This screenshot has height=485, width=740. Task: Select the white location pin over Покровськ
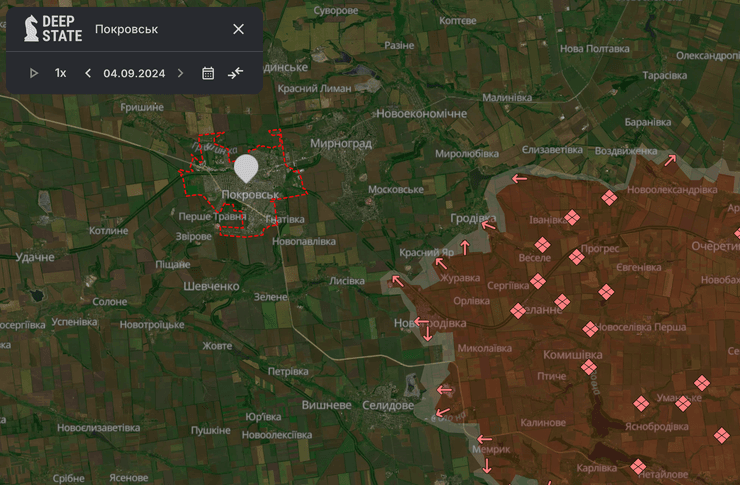[245, 167]
